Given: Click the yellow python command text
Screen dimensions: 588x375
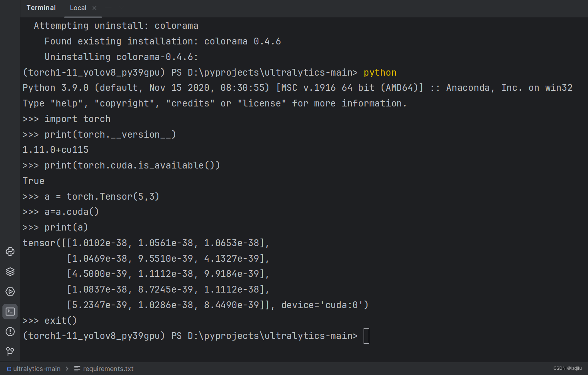Looking at the screenshot, I should tap(380, 72).
